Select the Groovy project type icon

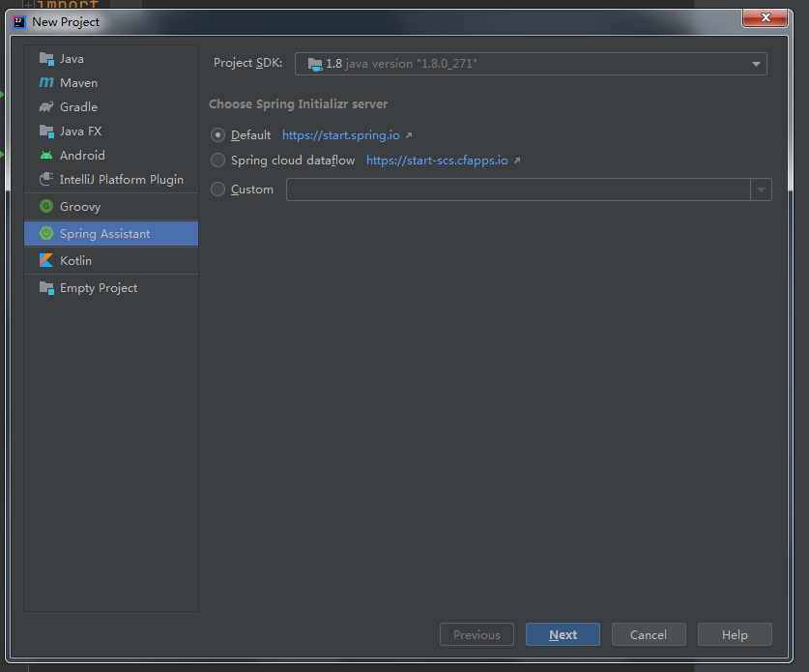[x=45, y=206]
